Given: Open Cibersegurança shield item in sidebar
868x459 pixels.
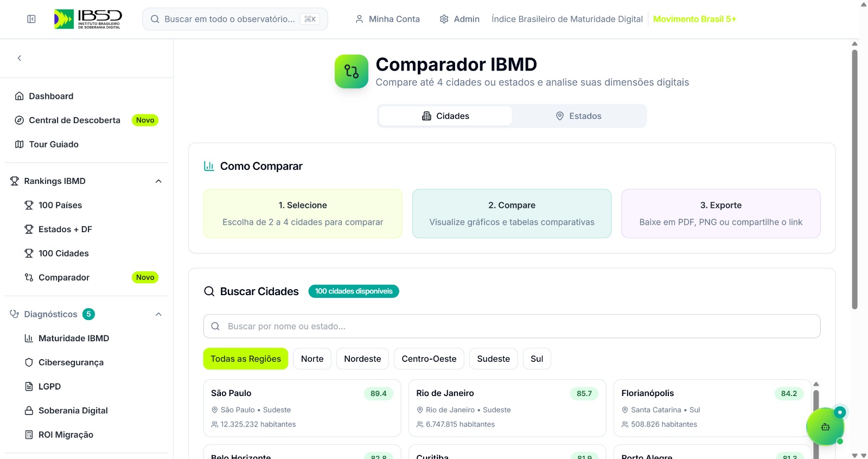Looking at the screenshot, I should 71,362.
